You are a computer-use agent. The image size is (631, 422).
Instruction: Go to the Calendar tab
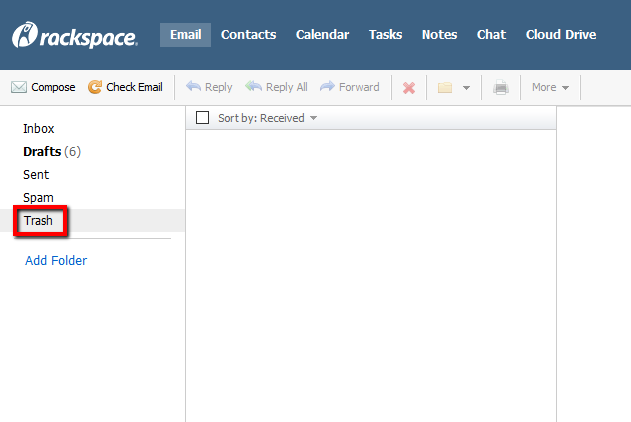pos(323,35)
